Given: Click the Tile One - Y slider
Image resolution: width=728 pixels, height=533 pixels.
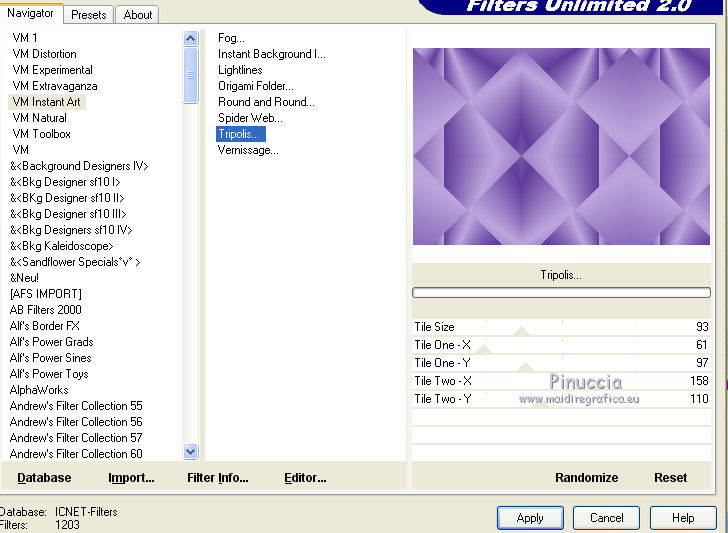Looking at the screenshot, I should (561, 363).
